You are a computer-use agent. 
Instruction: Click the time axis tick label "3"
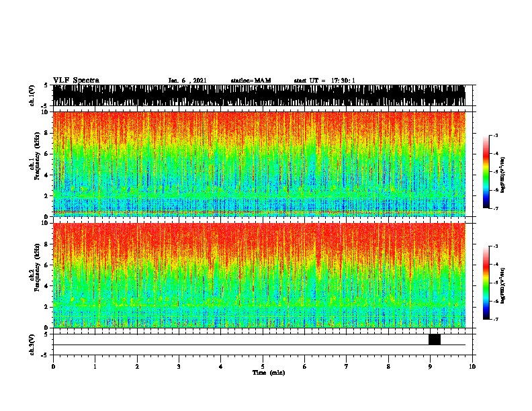[179, 367]
